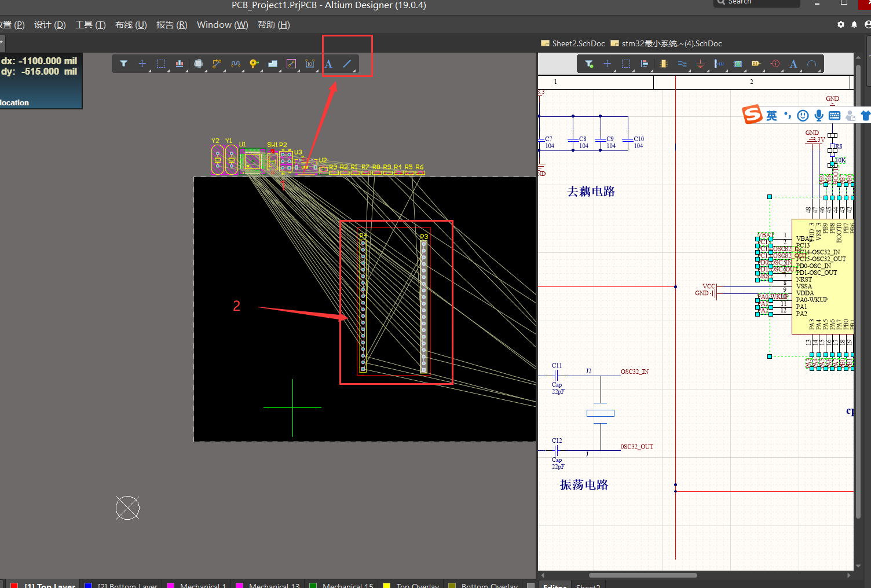Viewport: 871px width, 588px height.
Task: Click the '振荡电路' label in schematic
Action: pyautogui.click(x=584, y=485)
